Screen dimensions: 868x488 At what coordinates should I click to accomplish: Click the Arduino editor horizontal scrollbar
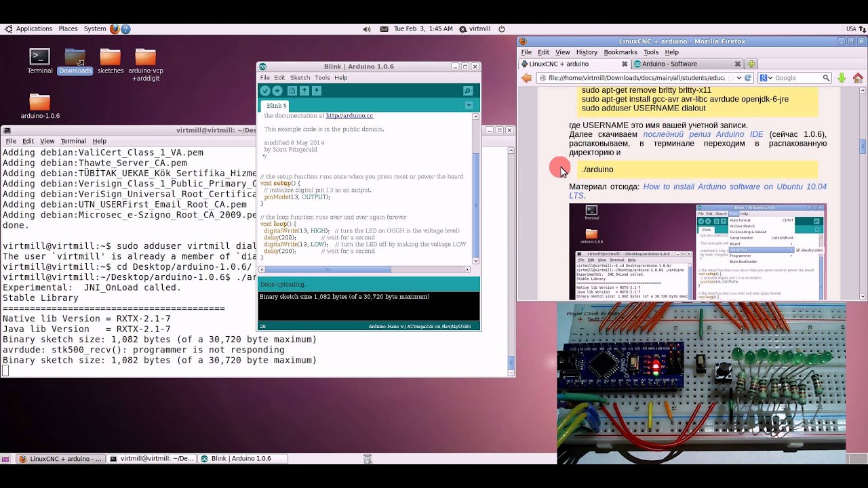coord(365,270)
